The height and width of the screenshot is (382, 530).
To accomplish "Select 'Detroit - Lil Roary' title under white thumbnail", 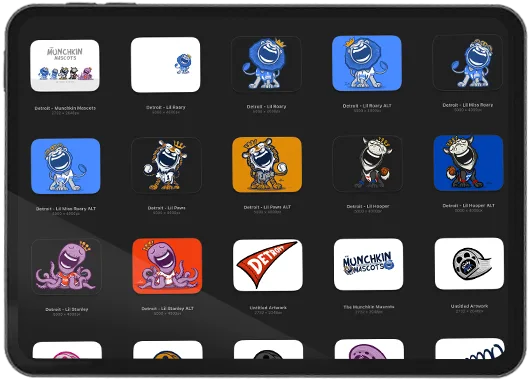I will tap(166, 107).
